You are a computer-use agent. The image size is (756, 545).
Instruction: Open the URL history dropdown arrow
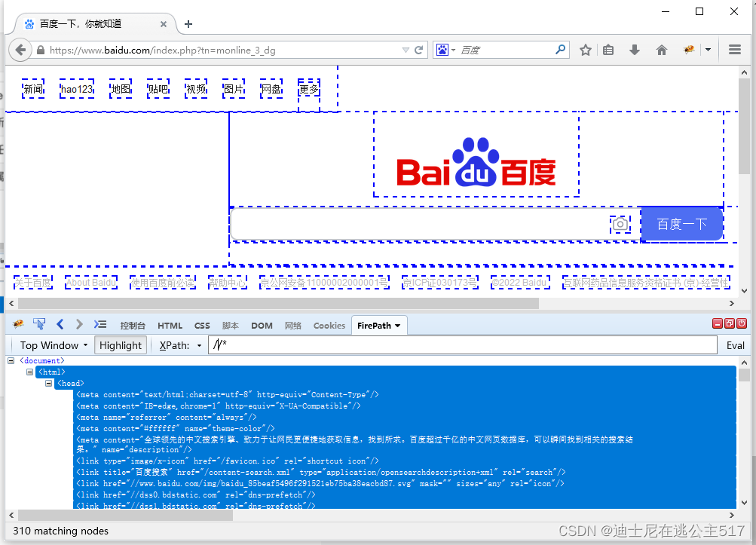point(406,50)
